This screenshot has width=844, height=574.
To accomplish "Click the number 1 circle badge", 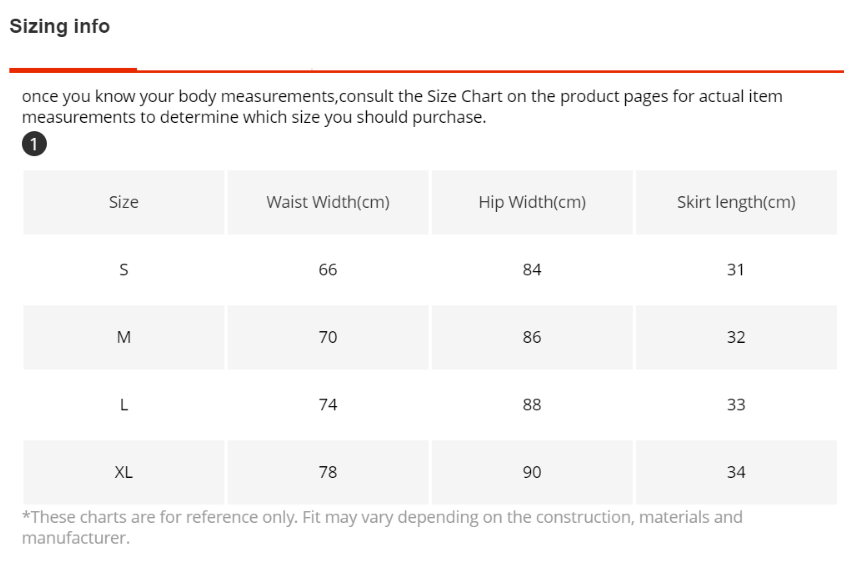I will [34, 144].
